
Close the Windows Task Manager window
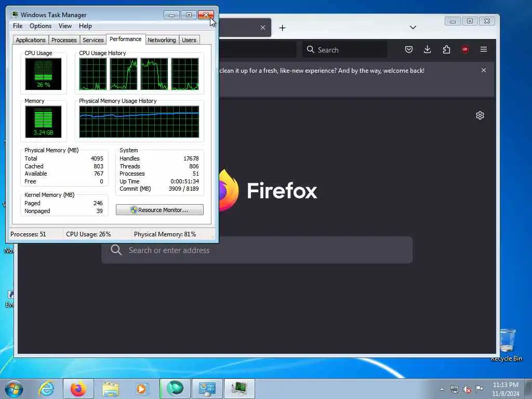coord(206,15)
